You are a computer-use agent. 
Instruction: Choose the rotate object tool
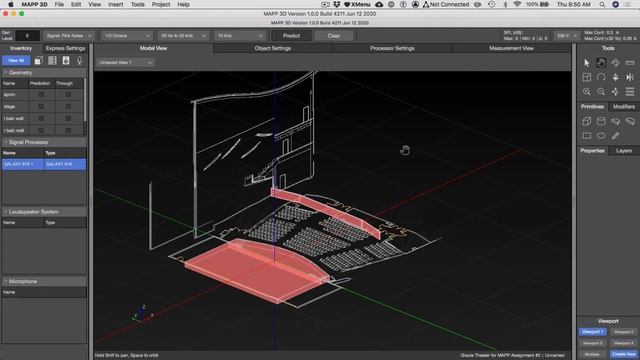coord(615,63)
